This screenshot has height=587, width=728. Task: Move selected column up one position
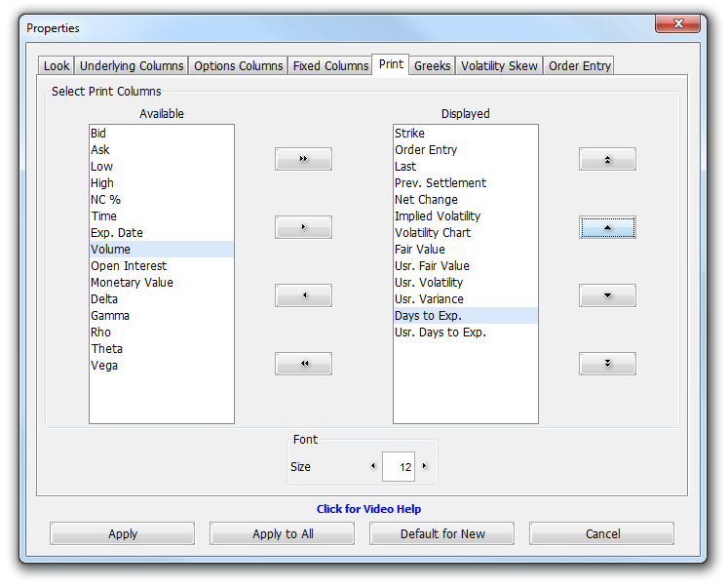(x=607, y=227)
